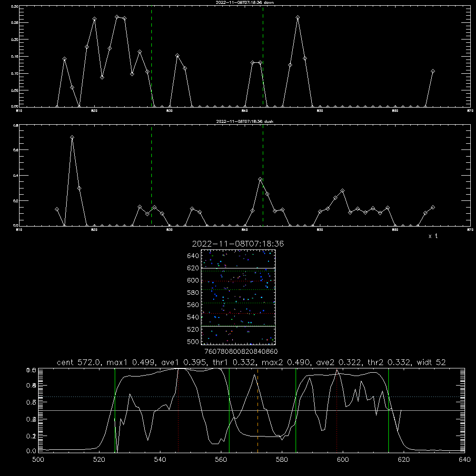Click the last diamond marker in the dawn plot
Image resolution: width=476 pixels, height=476 pixels.
click(433, 71)
